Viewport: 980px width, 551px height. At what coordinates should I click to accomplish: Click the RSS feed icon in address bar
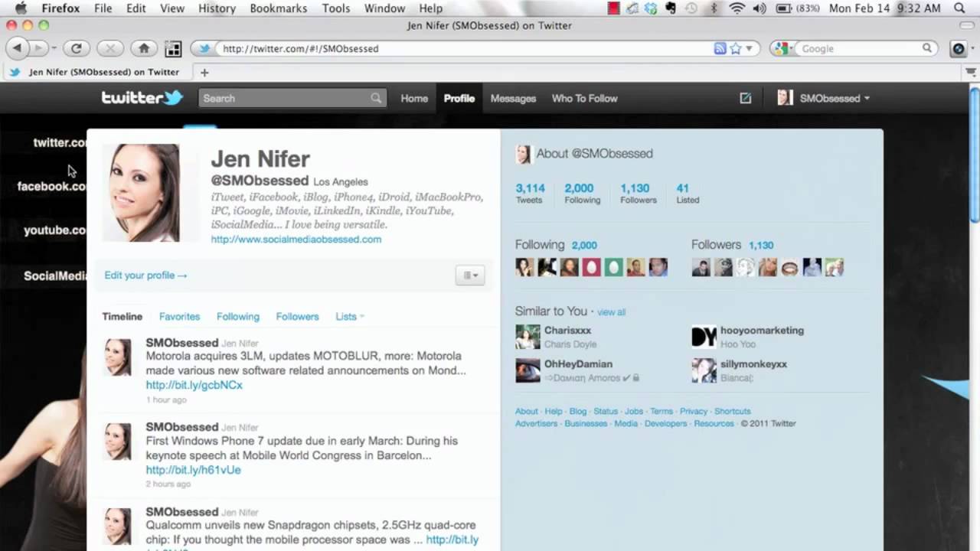[720, 48]
